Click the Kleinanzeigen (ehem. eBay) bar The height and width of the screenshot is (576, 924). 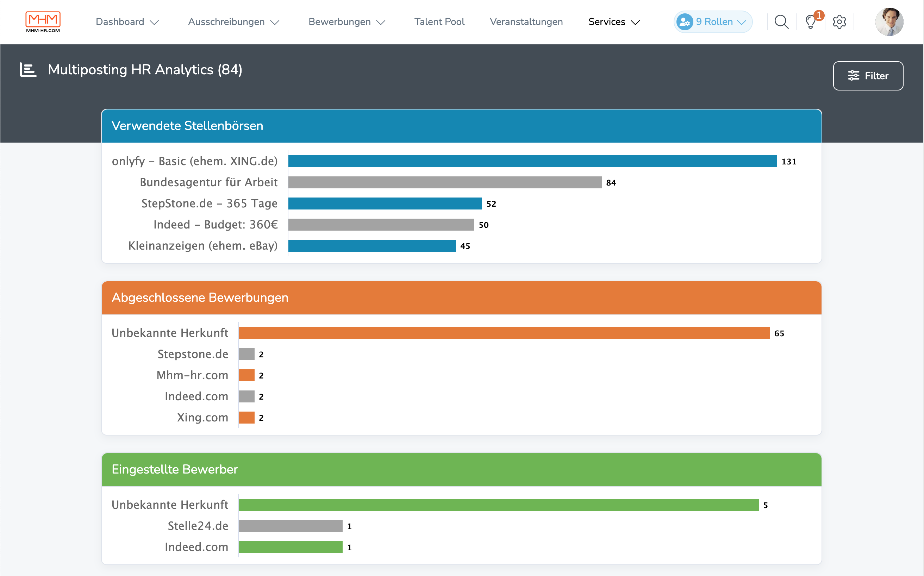click(372, 246)
